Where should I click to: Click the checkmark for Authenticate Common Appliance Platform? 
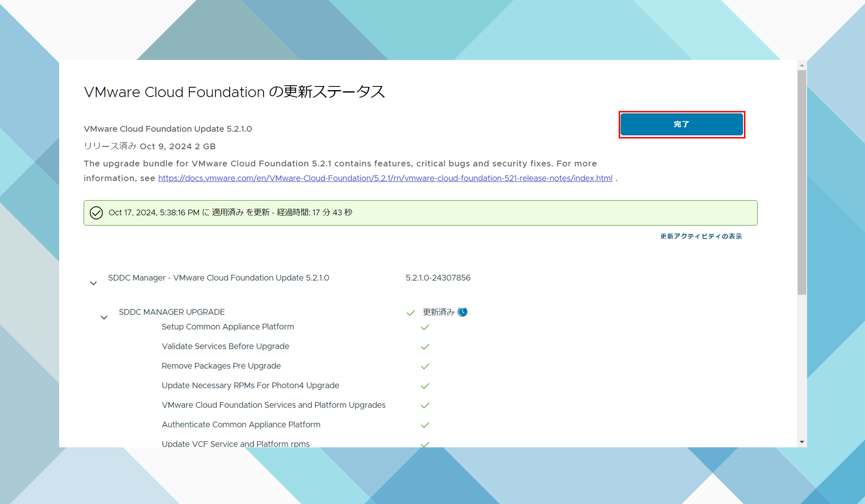point(425,425)
